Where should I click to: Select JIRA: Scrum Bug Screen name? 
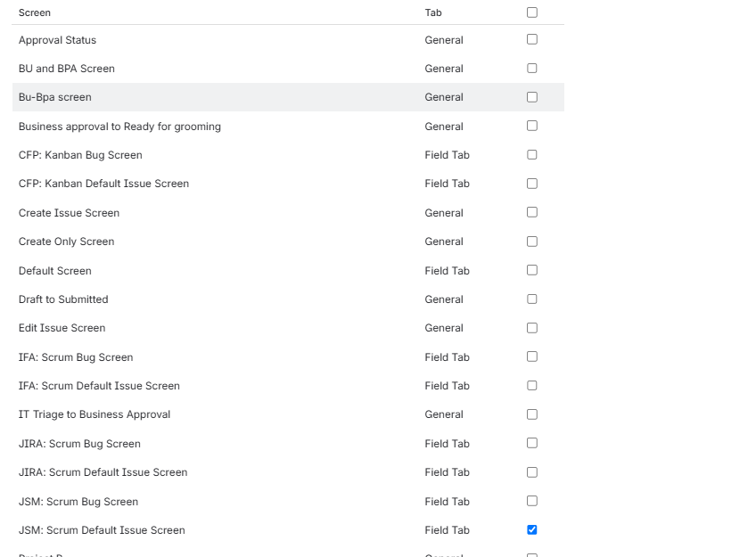coord(79,444)
